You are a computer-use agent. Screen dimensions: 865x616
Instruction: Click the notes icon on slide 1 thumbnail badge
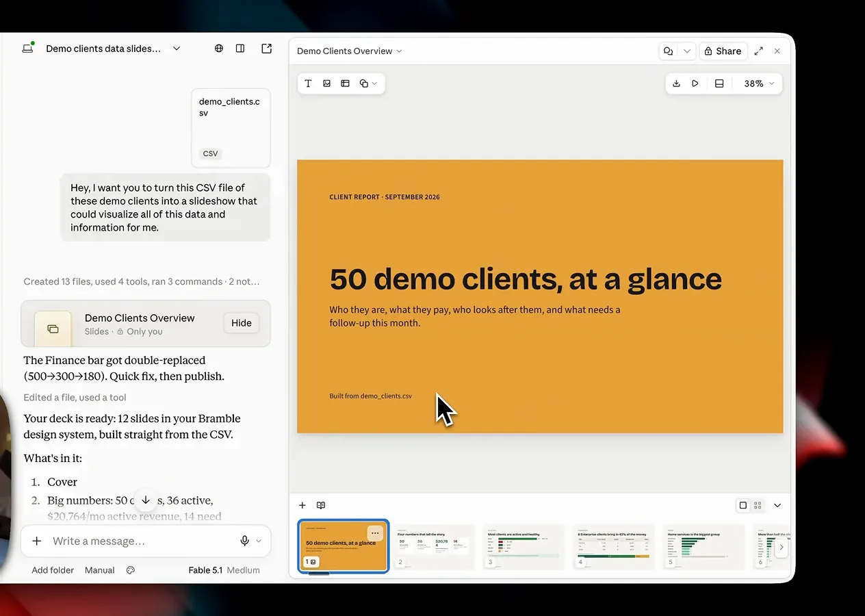point(313,562)
